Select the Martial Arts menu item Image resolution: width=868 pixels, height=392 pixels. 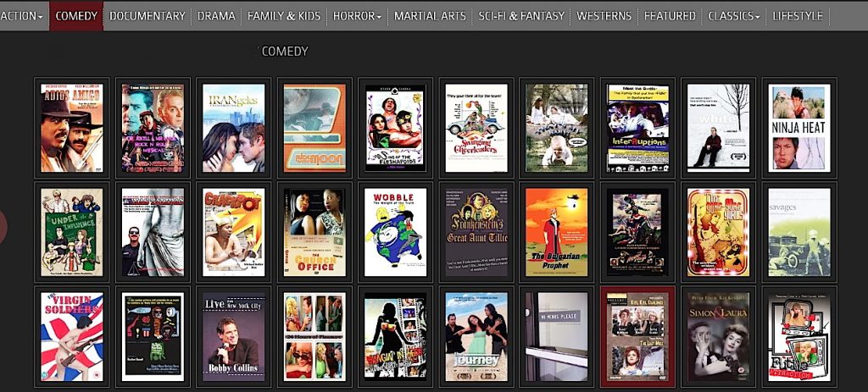[430, 15]
